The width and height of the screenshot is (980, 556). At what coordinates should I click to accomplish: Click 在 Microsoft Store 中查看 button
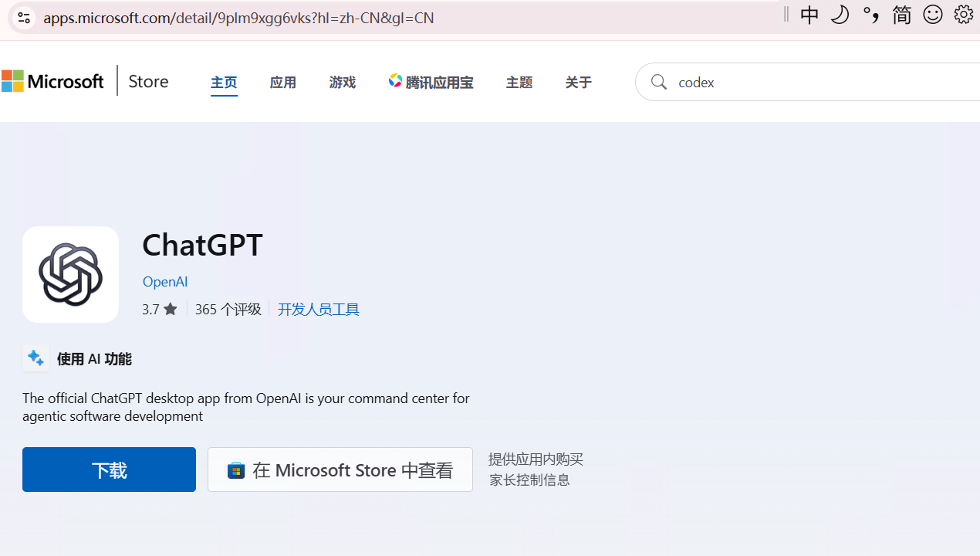tap(340, 470)
